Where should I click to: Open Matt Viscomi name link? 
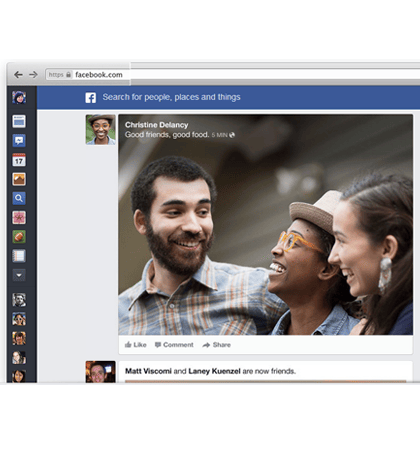(x=148, y=371)
